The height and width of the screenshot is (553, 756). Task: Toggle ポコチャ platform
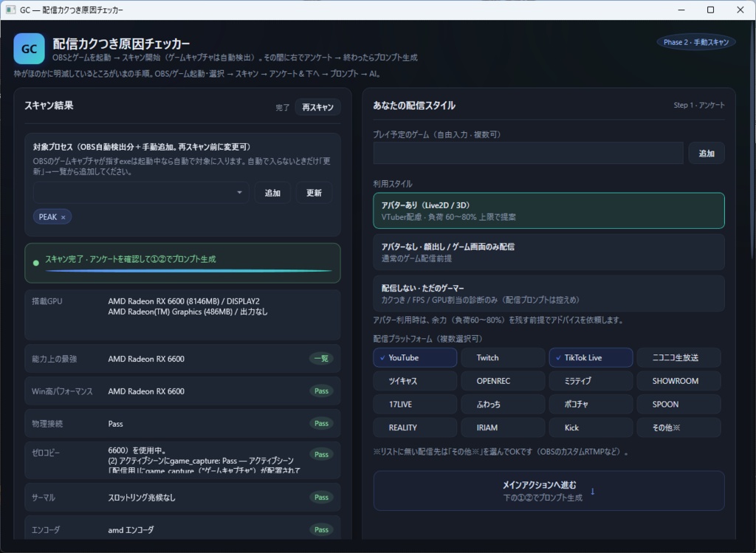point(591,404)
